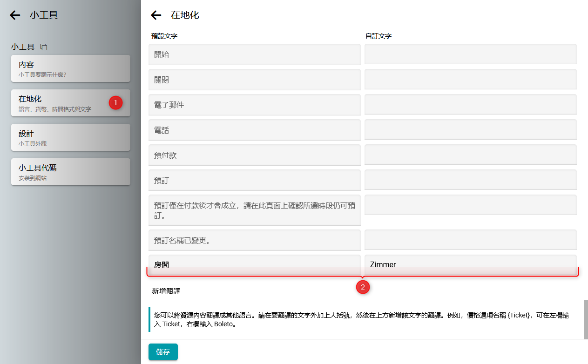
Task: Click custom text field for 預訂
Action: coord(470,180)
